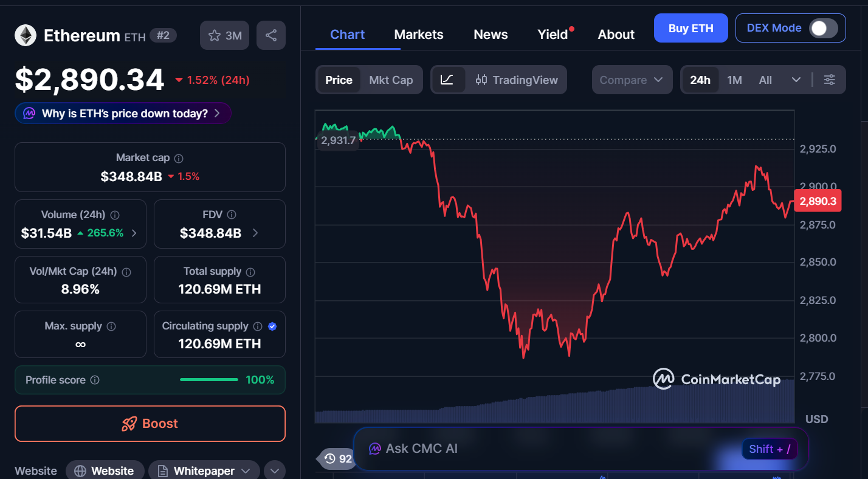Open the share icon next to the star
The width and height of the screenshot is (868, 479).
270,35
